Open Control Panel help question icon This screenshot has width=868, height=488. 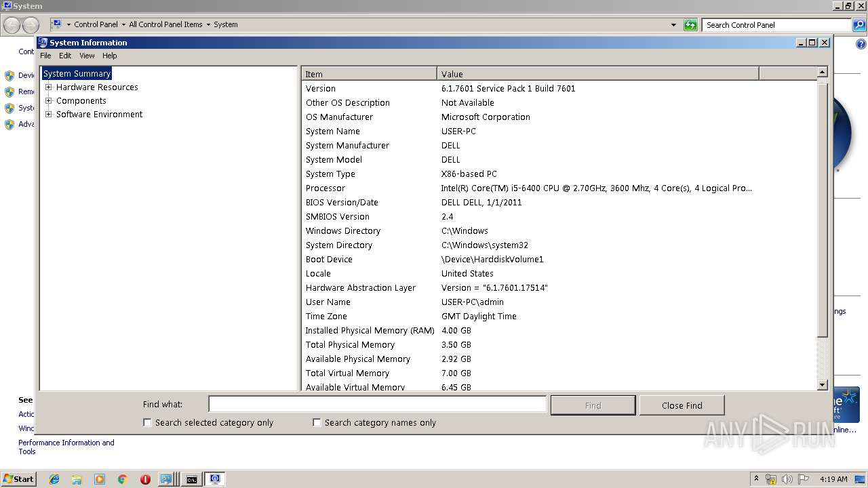click(x=861, y=44)
